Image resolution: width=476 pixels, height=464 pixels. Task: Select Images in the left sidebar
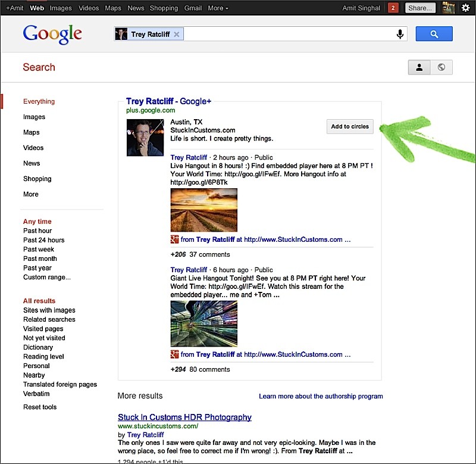[34, 117]
